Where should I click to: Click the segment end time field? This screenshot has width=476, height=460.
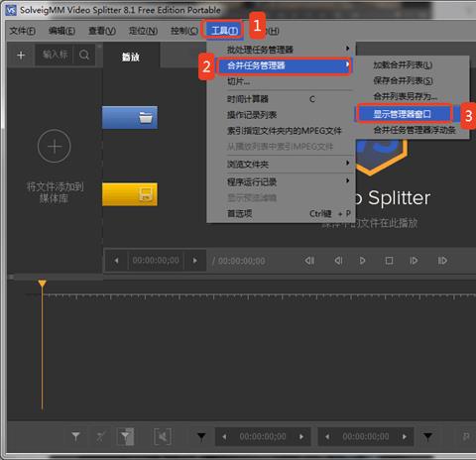pos(366,436)
